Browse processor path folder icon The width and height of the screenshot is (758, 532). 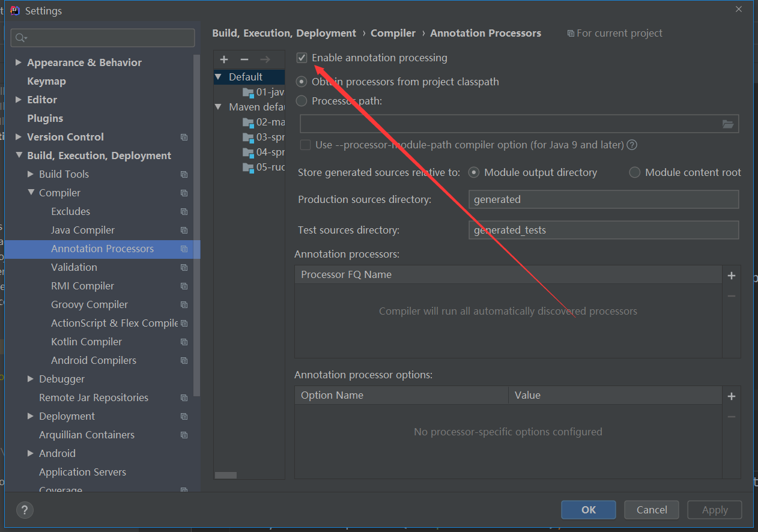coord(728,124)
